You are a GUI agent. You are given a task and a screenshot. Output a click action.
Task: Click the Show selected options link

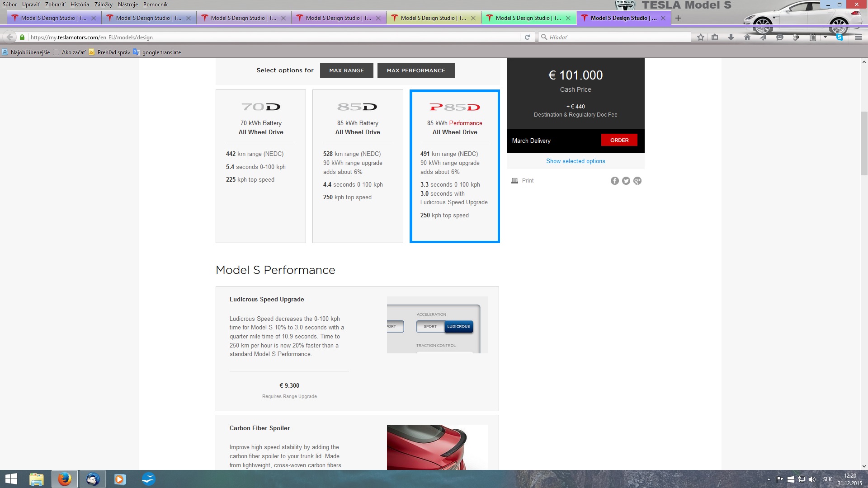576,161
